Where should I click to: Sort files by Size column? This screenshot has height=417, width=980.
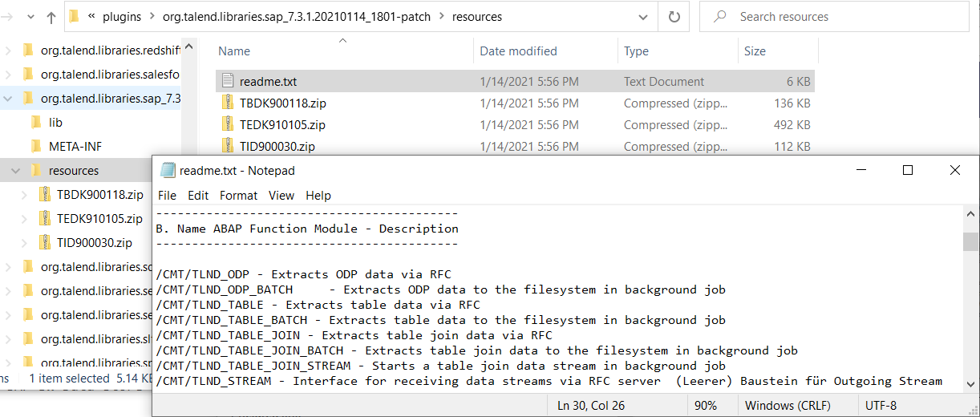755,51
